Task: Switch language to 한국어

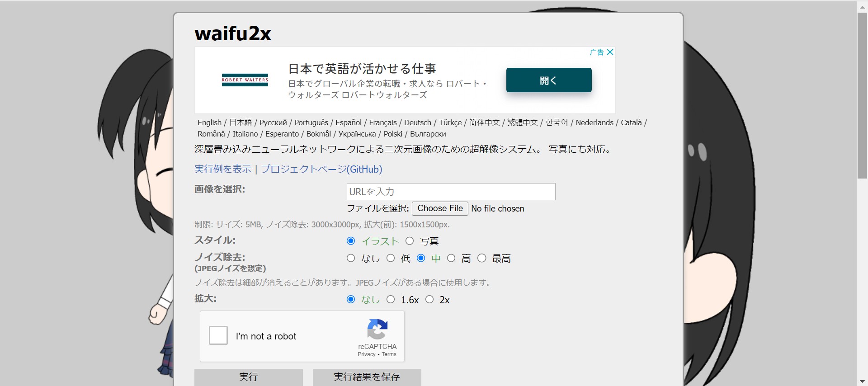Action: click(x=557, y=122)
